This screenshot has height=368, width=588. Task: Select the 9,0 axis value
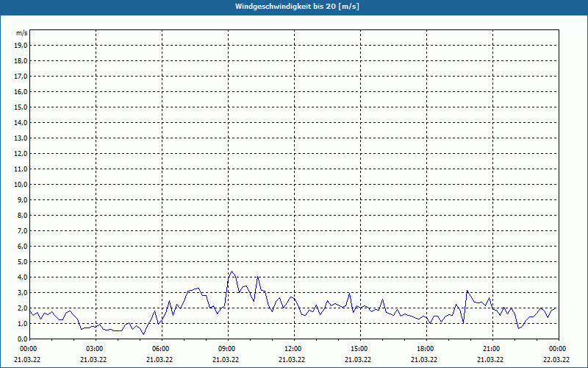pos(22,199)
